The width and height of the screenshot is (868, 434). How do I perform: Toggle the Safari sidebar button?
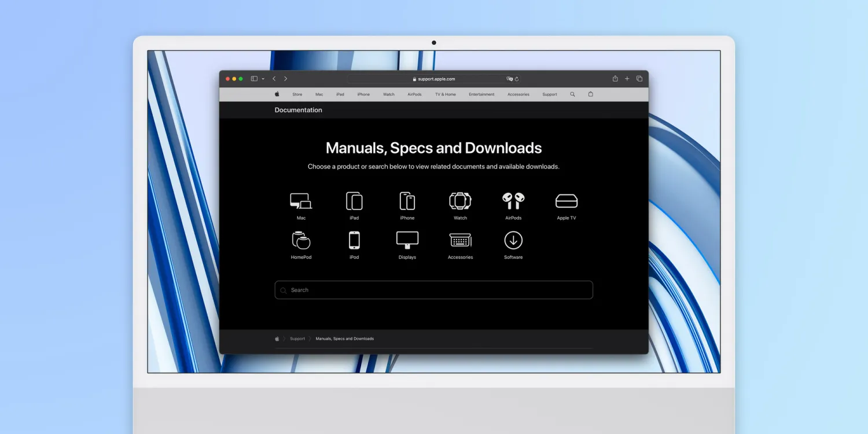[254, 79]
